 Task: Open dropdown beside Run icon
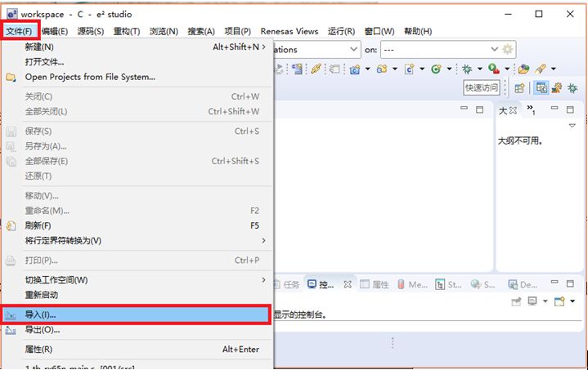[x=507, y=69]
